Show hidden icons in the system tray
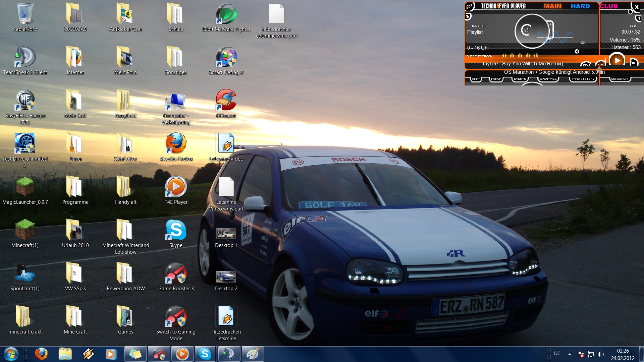This screenshot has height=362, width=644. point(570,354)
